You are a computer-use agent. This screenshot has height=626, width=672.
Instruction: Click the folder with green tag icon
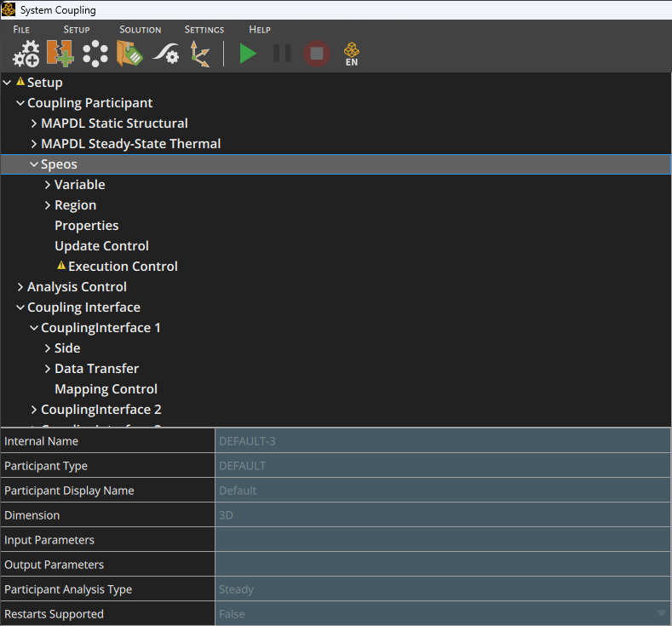[x=129, y=54]
